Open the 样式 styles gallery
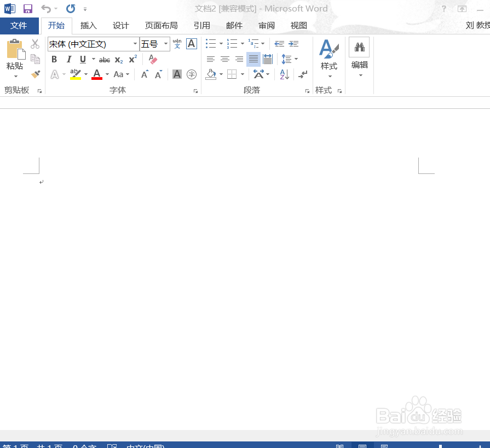The image size is (490, 448). tap(329, 59)
